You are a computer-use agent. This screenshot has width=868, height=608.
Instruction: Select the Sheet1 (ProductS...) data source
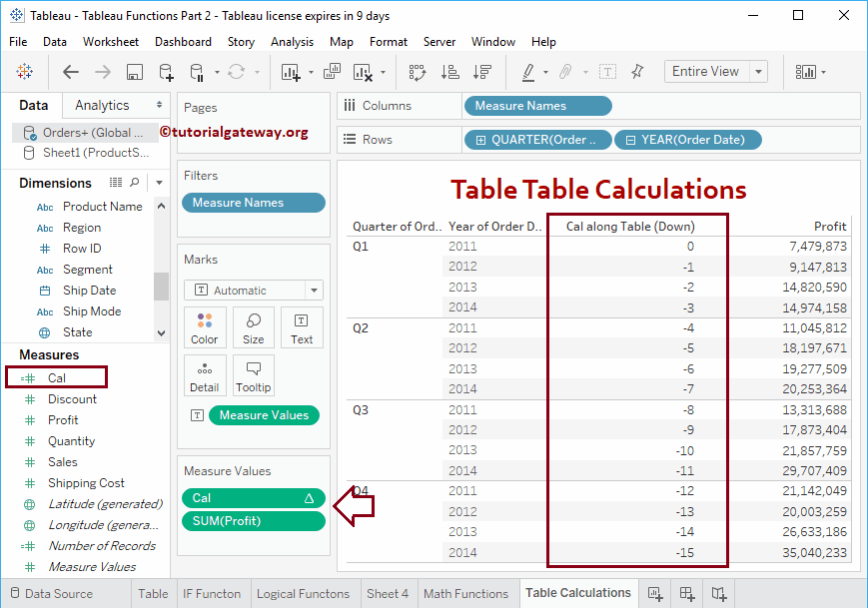coord(85,153)
